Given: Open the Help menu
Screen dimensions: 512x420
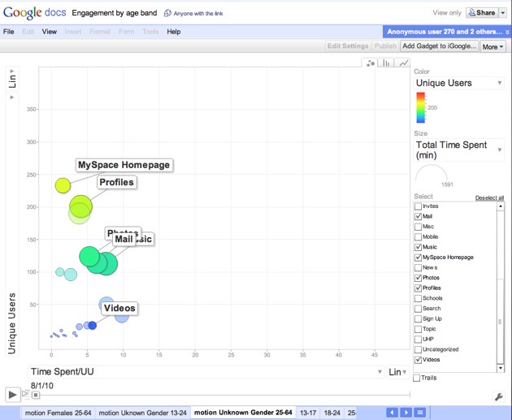Looking at the screenshot, I should coord(174,32).
